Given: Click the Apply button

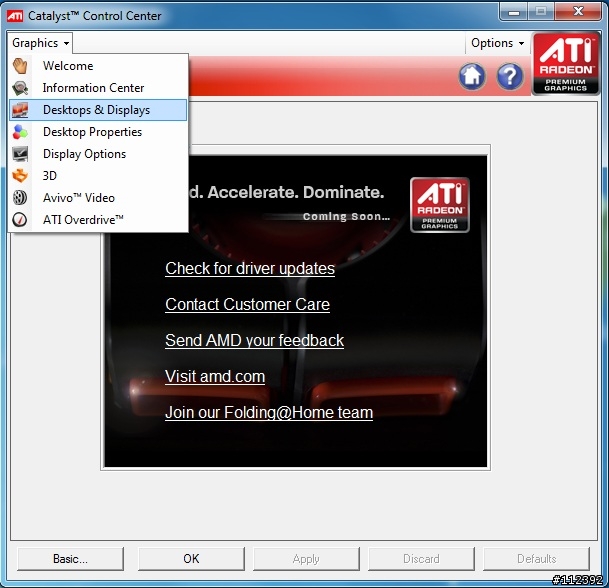Looking at the screenshot, I should coord(306,559).
